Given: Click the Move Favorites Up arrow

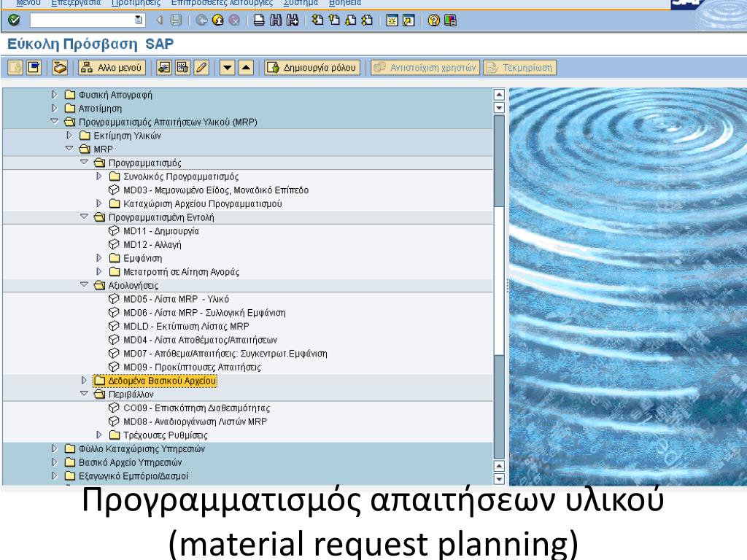Looking at the screenshot, I should (x=246, y=67).
